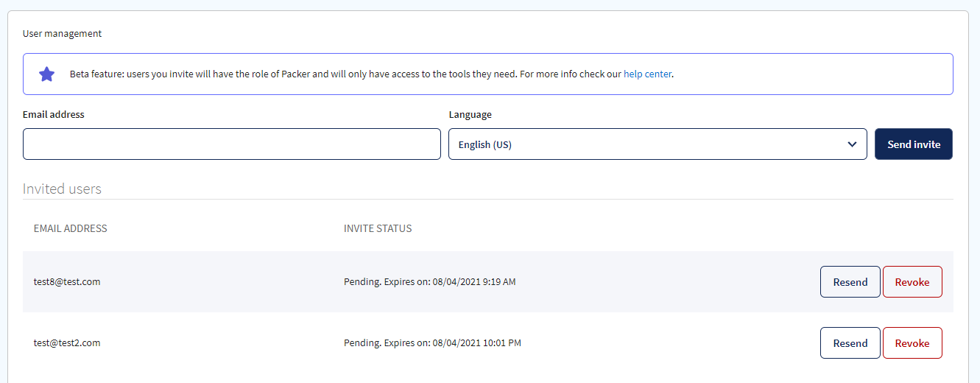Click pending status expiring 9:19 AM
The height and width of the screenshot is (383, 980).
[x=430, y=281]
